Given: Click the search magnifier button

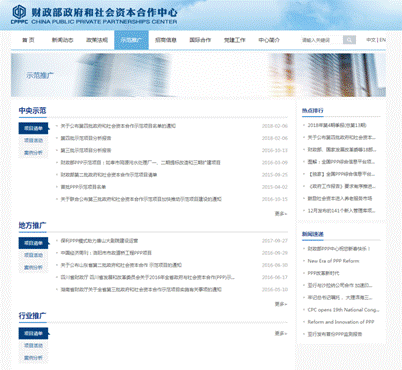Looking at the screenshot, I should point(349,40).
